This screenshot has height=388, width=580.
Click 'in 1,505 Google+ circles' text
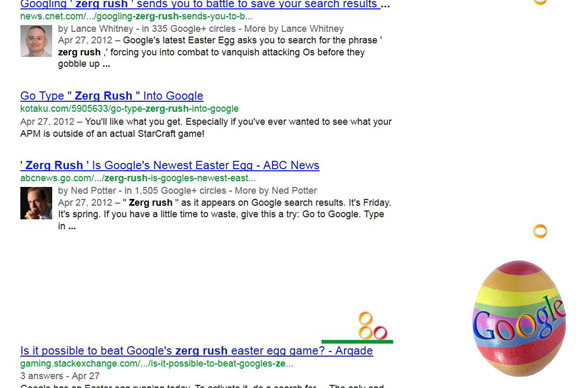click(175, 190)
